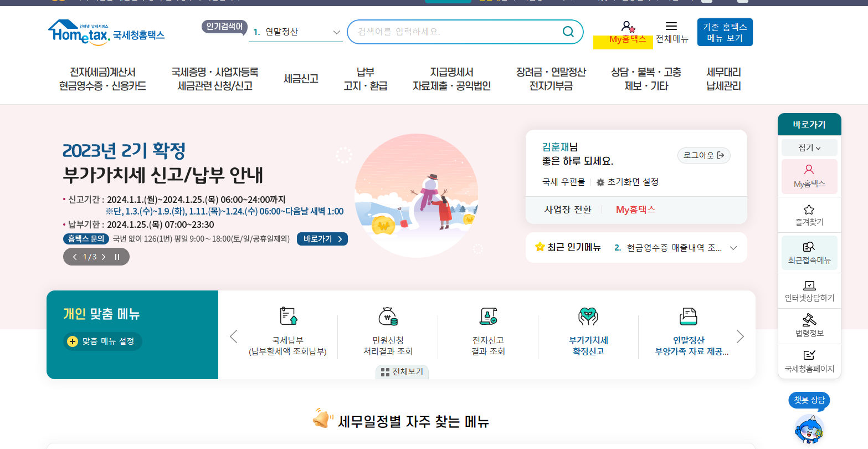Image resolution: width=868 pixels, height=449 pixels.
Task: Click the 로그아웃 button
Action: click(703, 155)
